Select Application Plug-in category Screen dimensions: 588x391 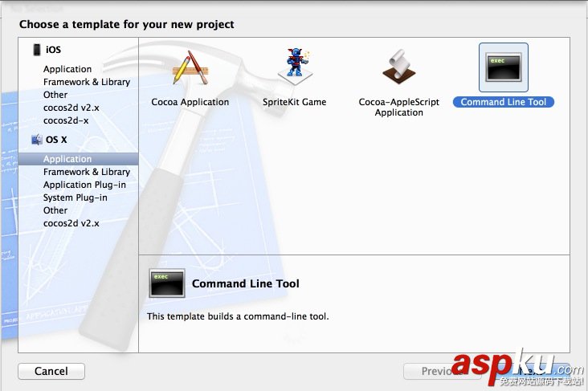point(84,185)
